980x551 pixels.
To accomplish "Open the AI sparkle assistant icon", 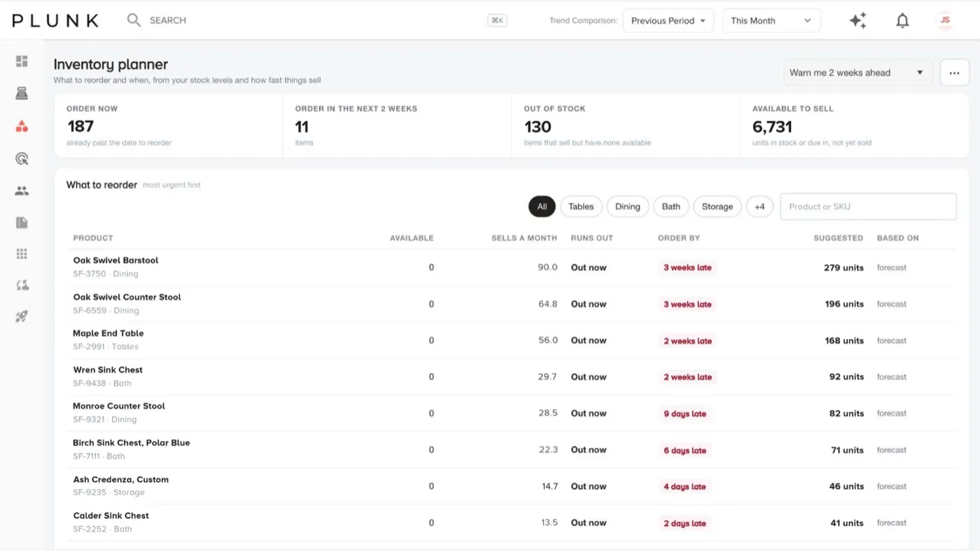I will click(x=858, y=21).
